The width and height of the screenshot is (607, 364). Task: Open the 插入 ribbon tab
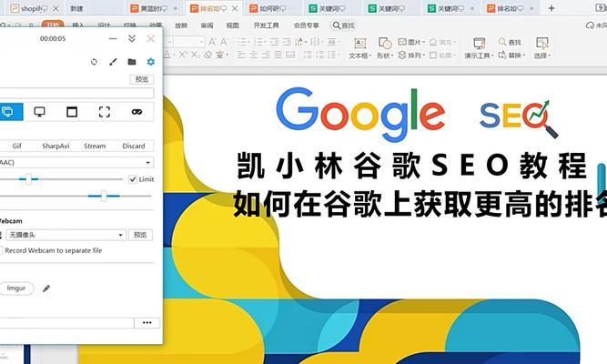[x=78, y=25]
